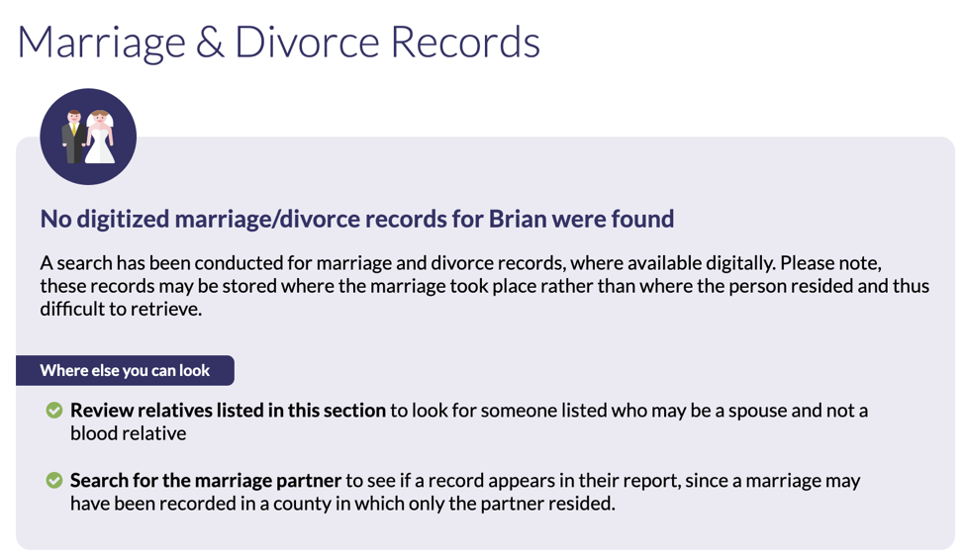Click the green checkmark beside Review relatives
964x560 pixels.
point(54,410)
